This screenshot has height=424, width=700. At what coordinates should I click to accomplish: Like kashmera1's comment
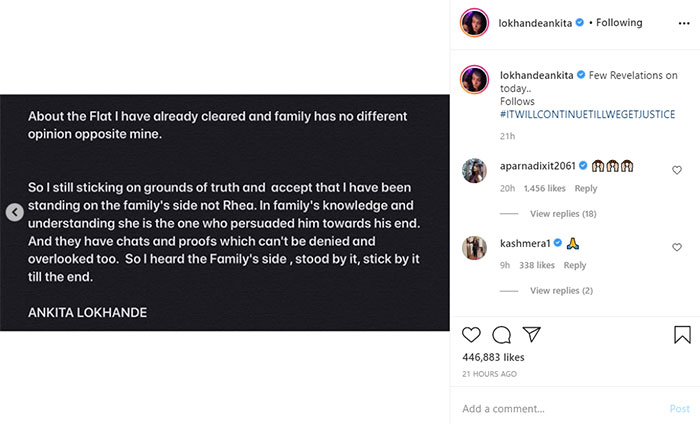[677, 247]
